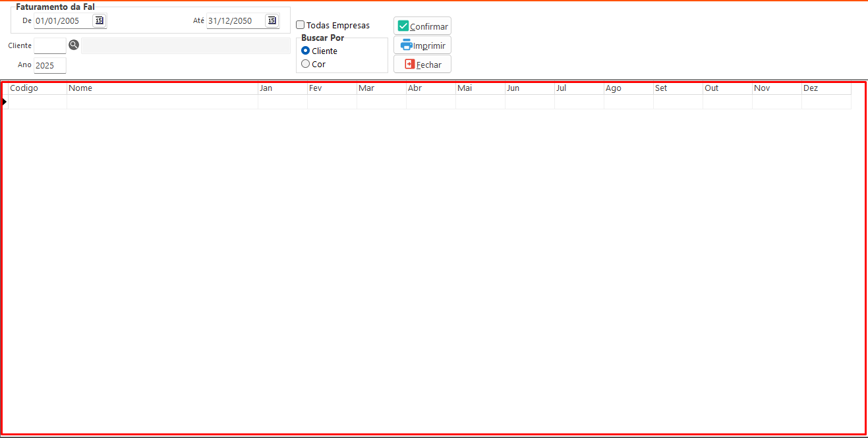Select the first empty Nome grid cell
Screen dimensions: 868x438
click(x=162, y=102)
